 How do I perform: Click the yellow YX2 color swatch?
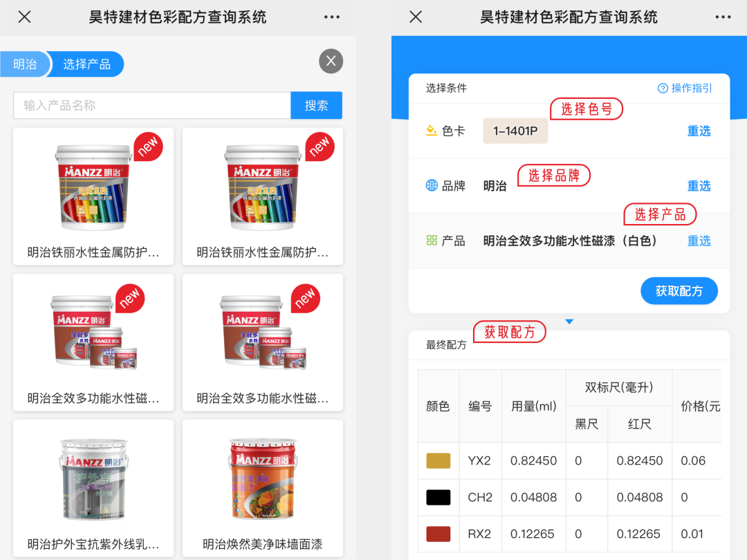[x=439, y=461]
